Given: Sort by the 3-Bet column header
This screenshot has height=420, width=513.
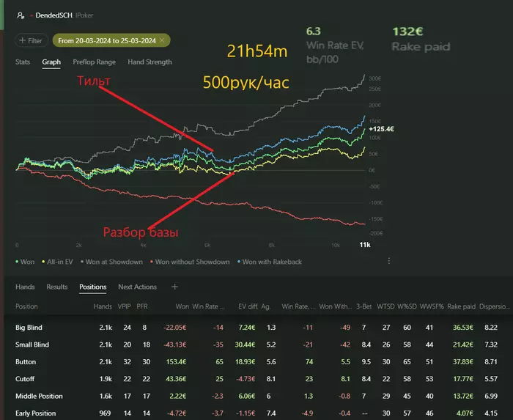Looking at the screenshot, I should [x=363, y=306].
